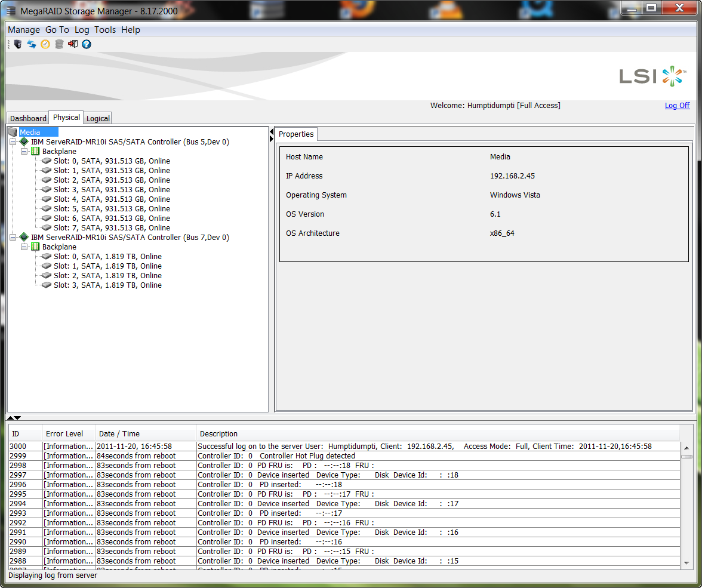Click the right arrow on the pane splitter
Image resolution: width=702 pixels, height=588 pixels.
point(271,139)
